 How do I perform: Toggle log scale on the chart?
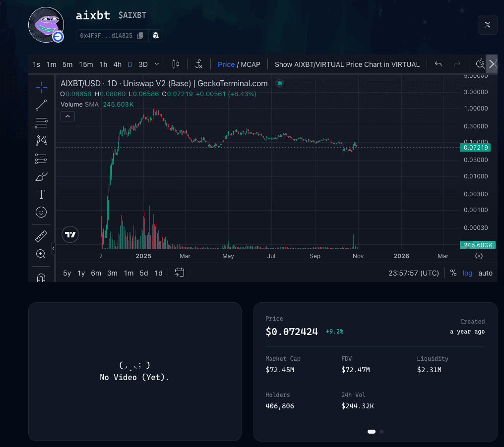point(467,273)
